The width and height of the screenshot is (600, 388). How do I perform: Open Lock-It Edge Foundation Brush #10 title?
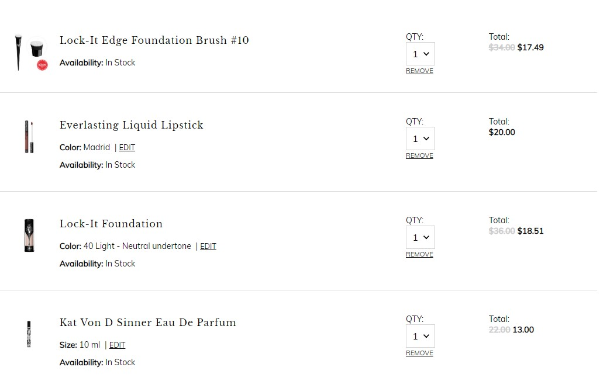tap(154, 40)
